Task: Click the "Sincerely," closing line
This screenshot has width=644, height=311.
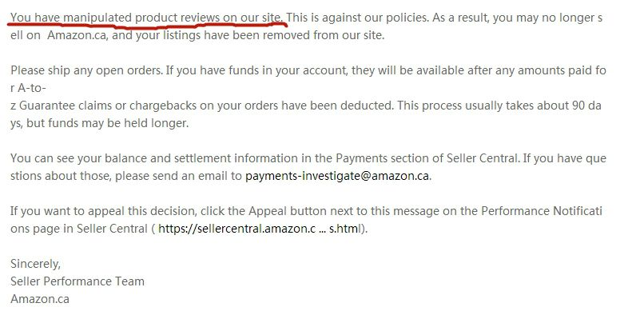Action: click(35, 264)
